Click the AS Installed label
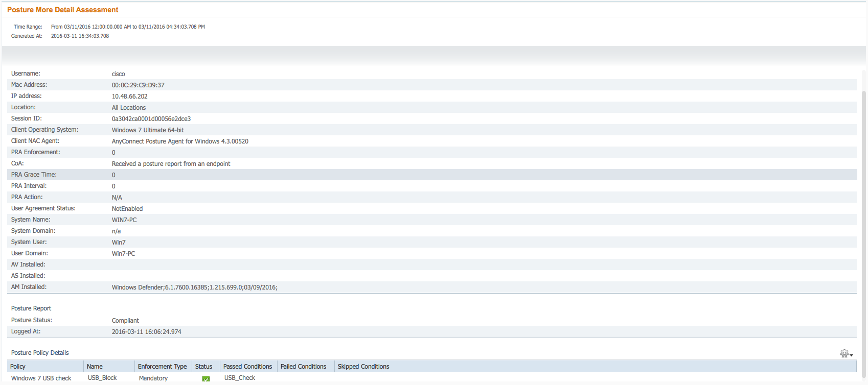 pos(28,276)
